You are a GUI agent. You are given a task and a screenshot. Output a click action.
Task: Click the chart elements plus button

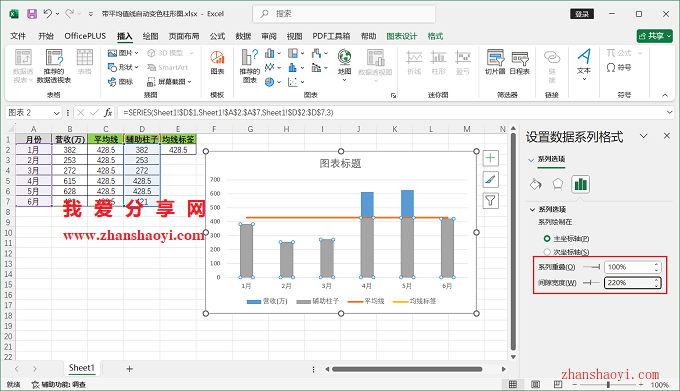coord(490,158)
